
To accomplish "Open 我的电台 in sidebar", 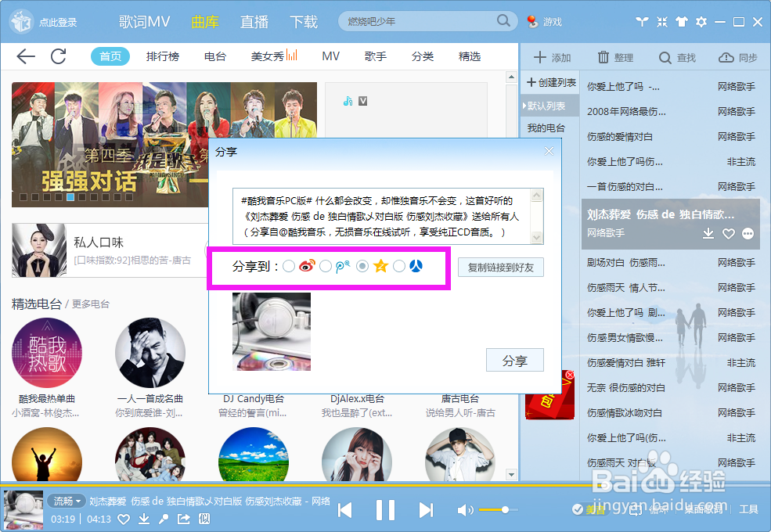I will (546, 128).
